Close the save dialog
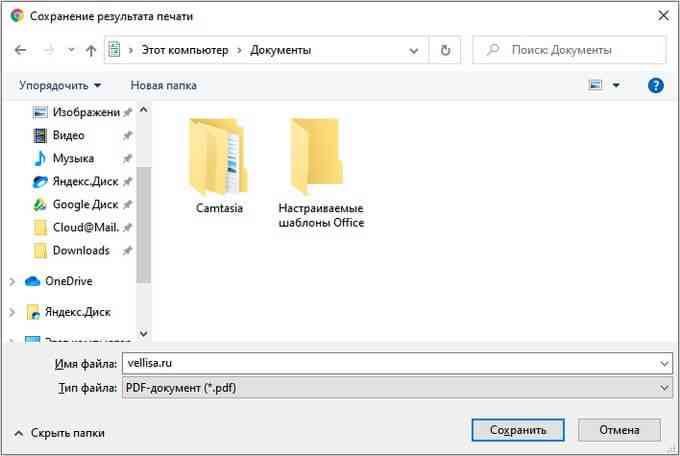Screen dimensions: 680x456 click(x=663, y=16)
